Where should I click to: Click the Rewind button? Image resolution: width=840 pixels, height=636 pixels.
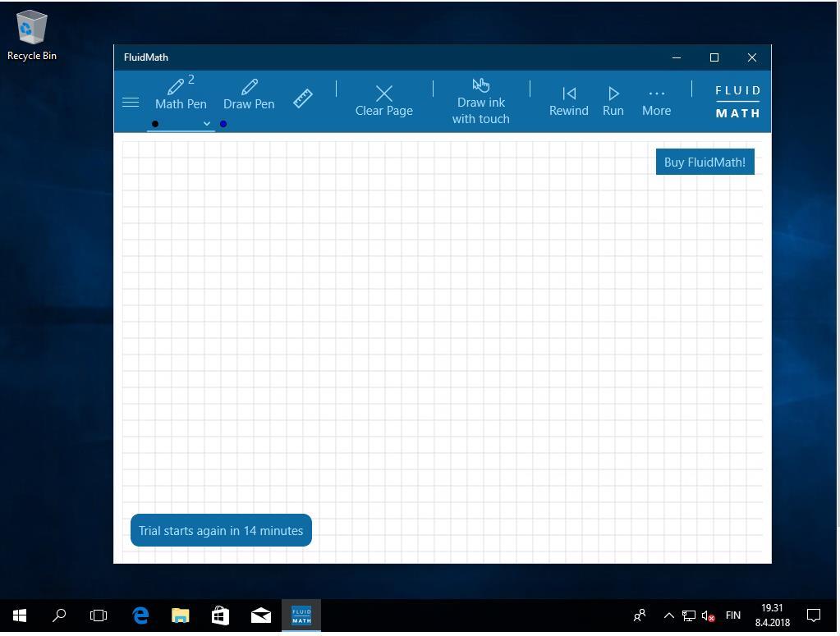point(568,102)
